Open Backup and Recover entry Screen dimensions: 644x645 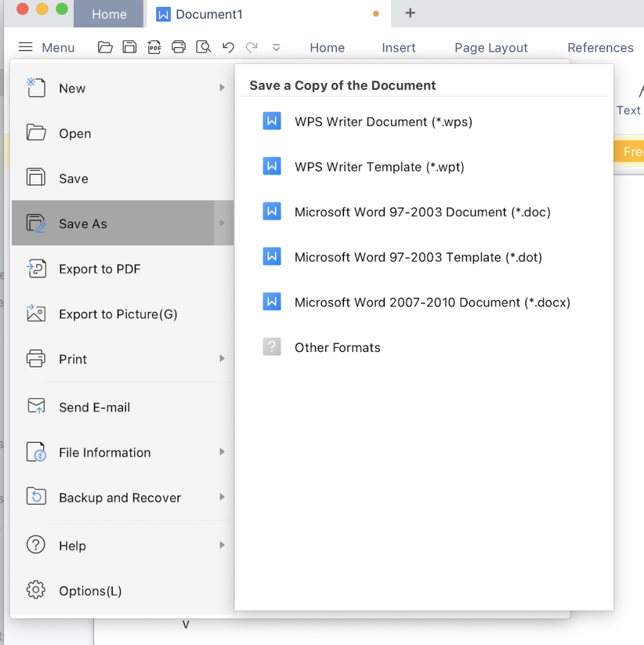123,497
